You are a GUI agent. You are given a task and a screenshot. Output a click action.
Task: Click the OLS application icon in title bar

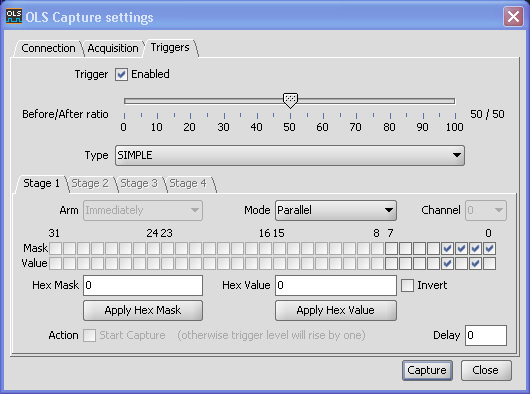[14, 16]
